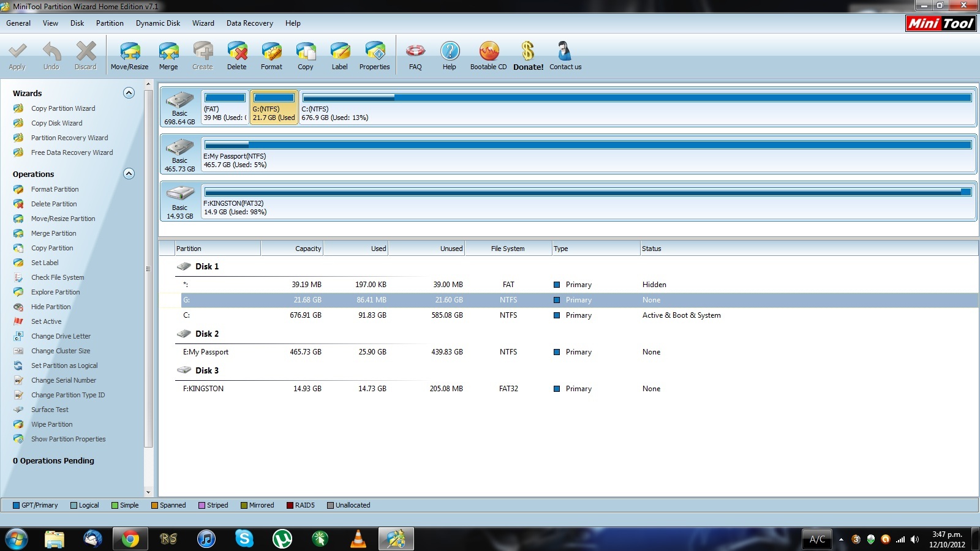Select Move/Resize Partition in Operations panel

(x=63, y=219)
